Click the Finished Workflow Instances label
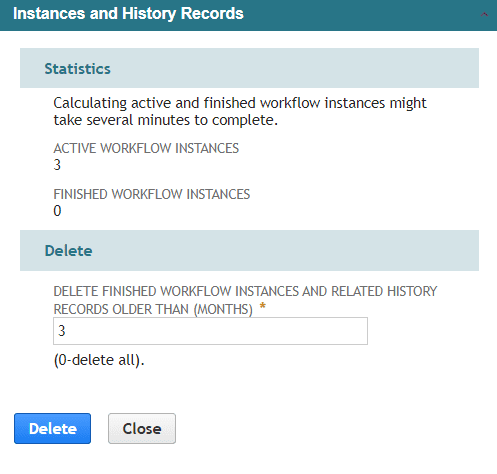The height and width of the screenshot is (474, 497). coord(152,194)
